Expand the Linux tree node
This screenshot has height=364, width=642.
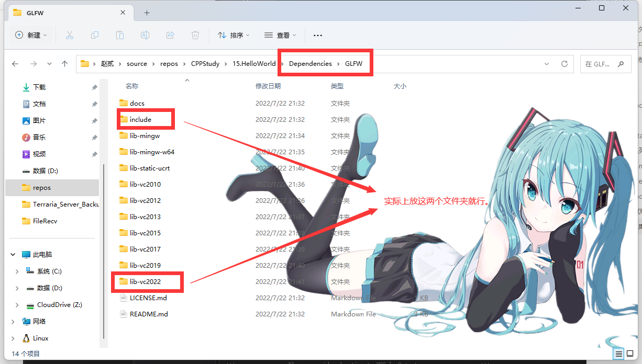pyautogui.click(x=13, y=338)
